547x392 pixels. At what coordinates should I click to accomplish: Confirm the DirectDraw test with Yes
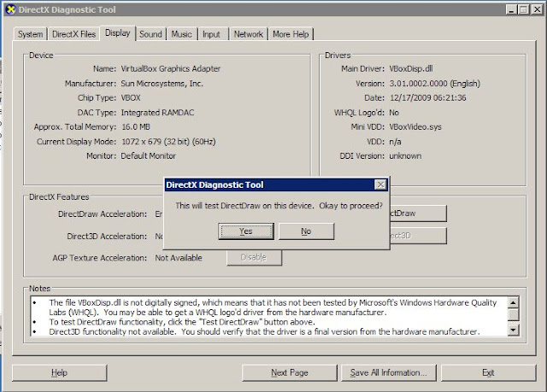tap(246, 231)
